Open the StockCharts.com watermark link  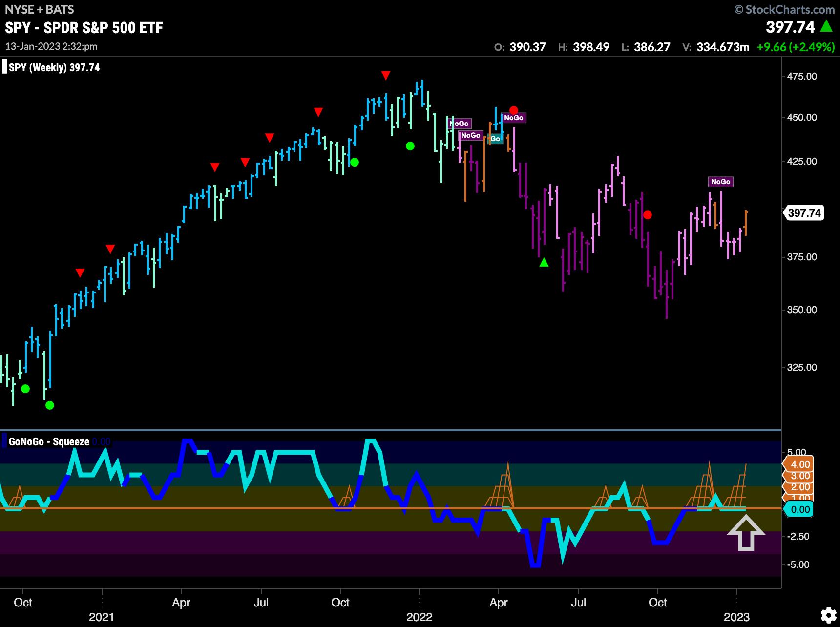tap(784, 9)
